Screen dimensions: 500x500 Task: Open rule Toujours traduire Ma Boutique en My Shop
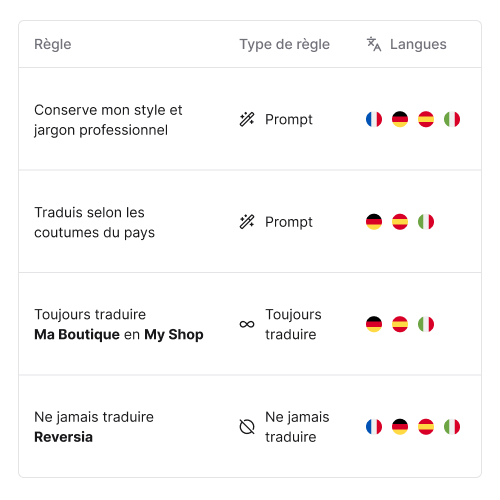point(250,324)
